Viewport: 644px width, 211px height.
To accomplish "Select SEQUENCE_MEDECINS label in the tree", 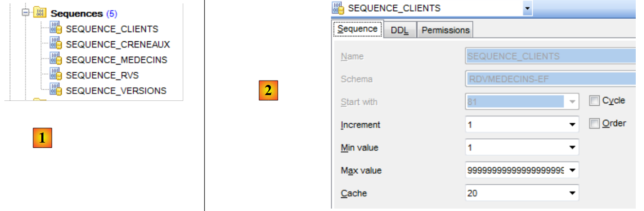I will tap(116, 60).
